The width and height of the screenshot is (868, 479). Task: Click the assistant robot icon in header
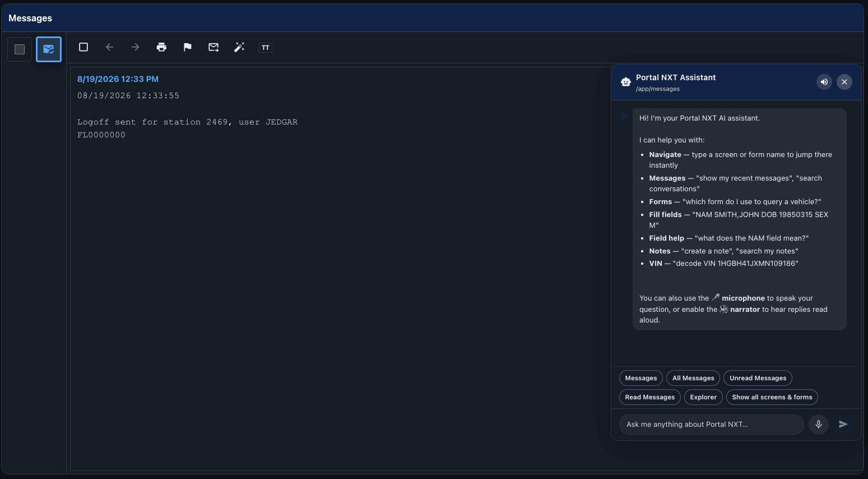(626, 82)
